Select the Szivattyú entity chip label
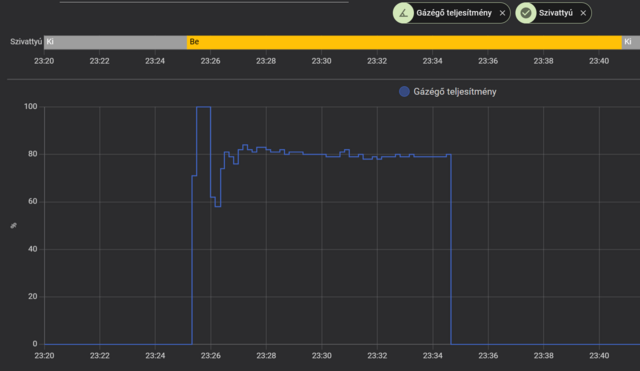 tap(556, 13)
